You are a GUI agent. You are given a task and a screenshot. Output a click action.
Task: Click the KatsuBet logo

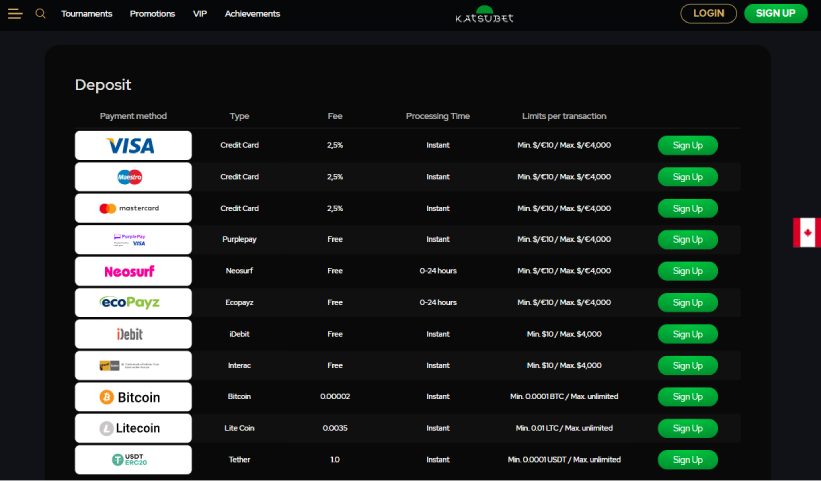[484, 14]
